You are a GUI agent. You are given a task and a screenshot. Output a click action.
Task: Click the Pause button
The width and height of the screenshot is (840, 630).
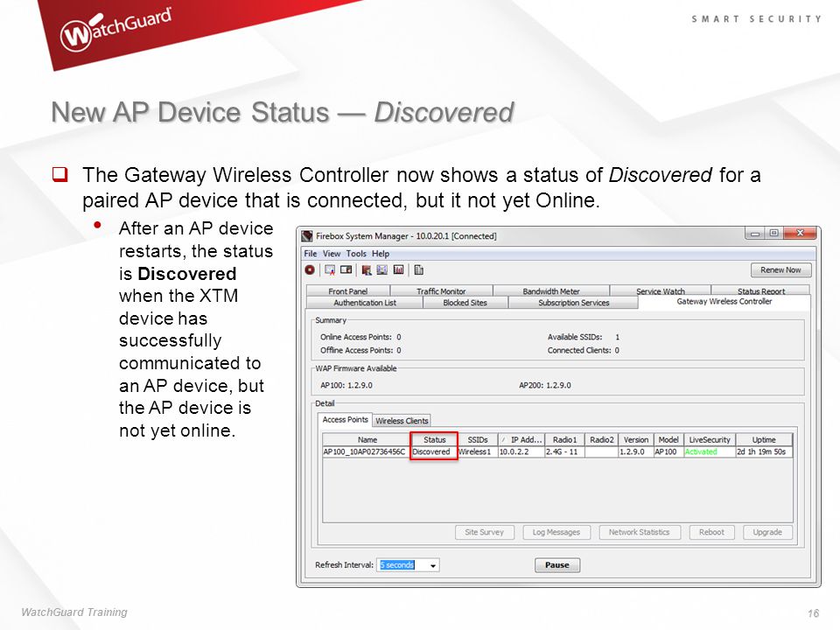(x=557, y=564)
